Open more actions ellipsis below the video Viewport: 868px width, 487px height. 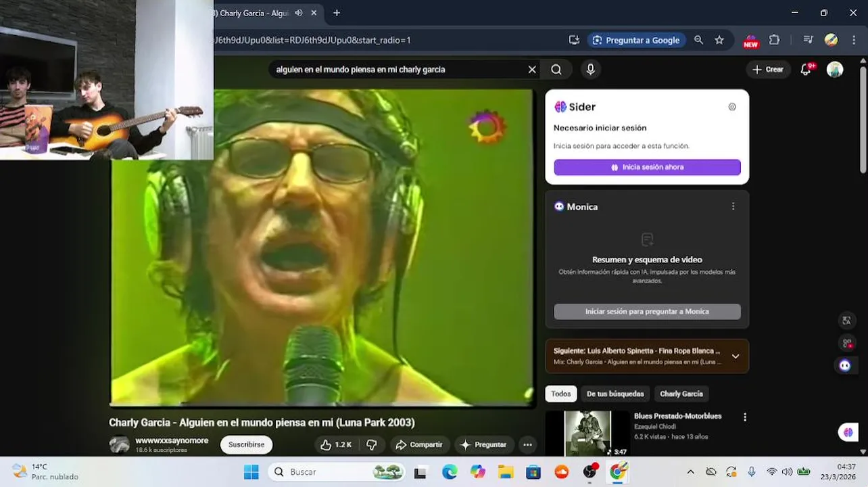[x=527, y=444]
